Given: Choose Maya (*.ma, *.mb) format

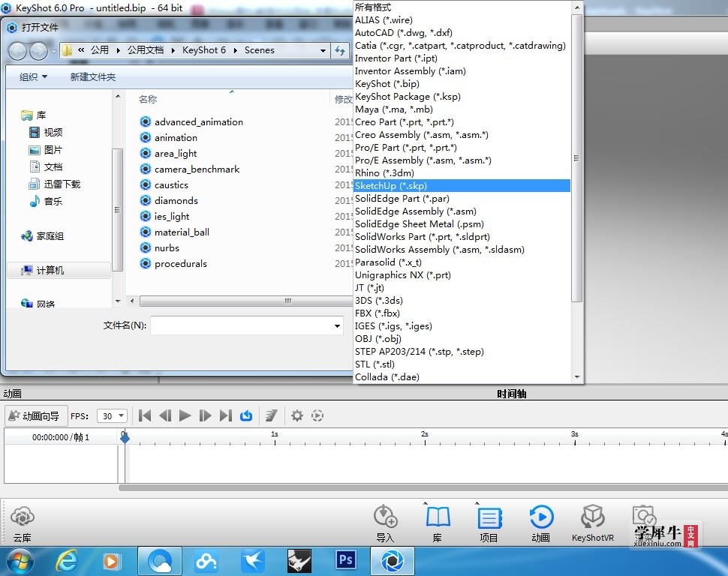Looking at the screenshot, I should 462,109.
